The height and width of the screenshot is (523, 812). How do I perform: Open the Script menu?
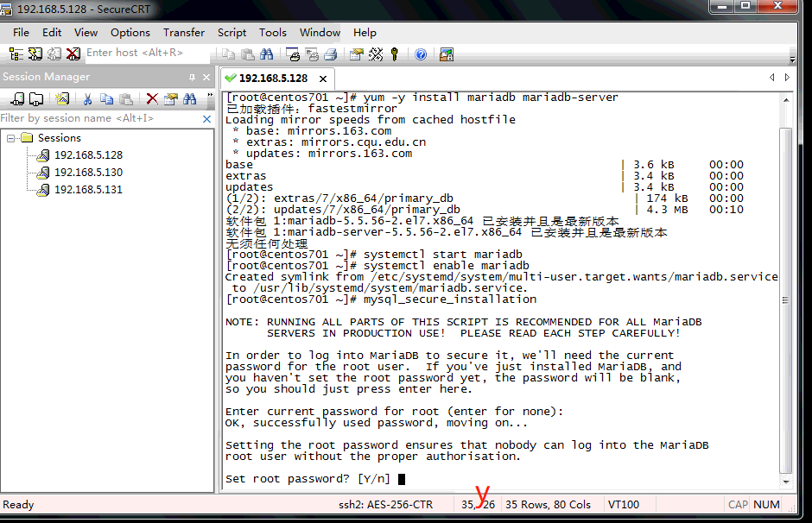[x=232, y=33]
